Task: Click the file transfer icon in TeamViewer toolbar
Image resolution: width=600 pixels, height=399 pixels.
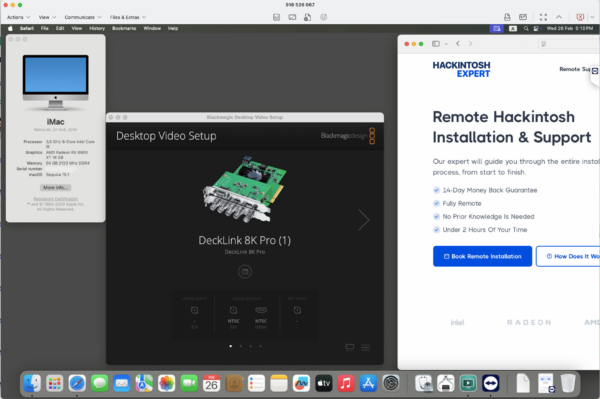Action: tap(308, 17)
